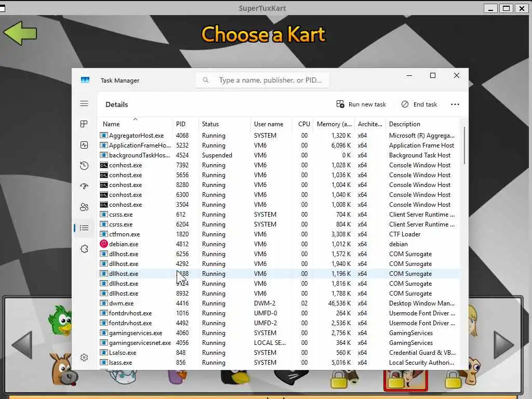
Task: Click the LOCAL SE... user name cell
Action: coord(270,343)
